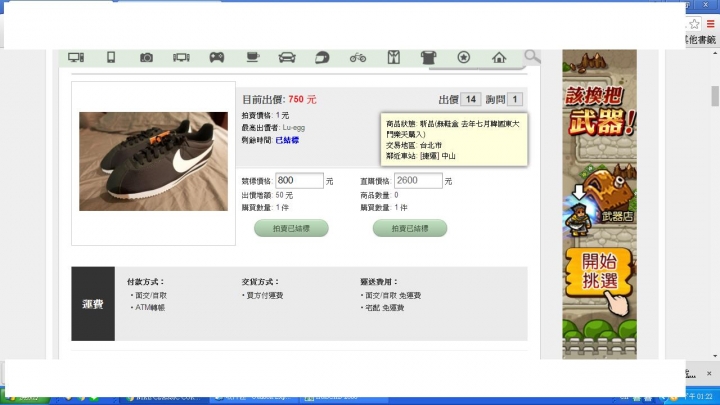Open highest bidder Lu-egg profile

click(x=293, y=128)
